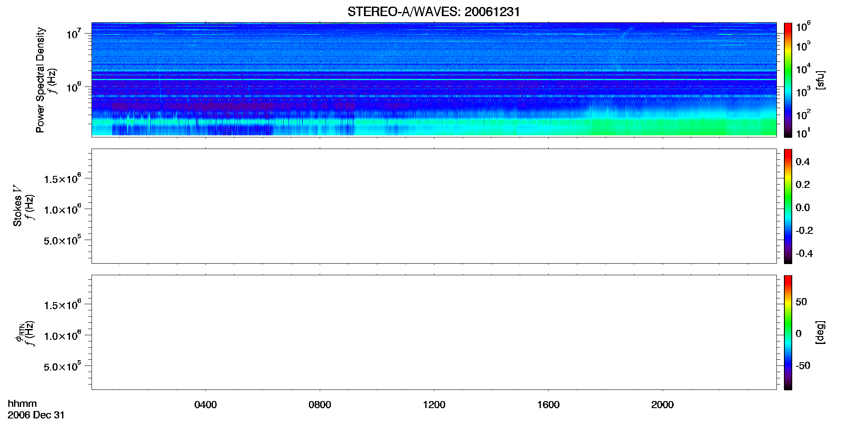The height and width of the screenshot is (447, 868).
Task: Click the -0.4 tick on Stokes color bar
Action: (x=804, y=253)
